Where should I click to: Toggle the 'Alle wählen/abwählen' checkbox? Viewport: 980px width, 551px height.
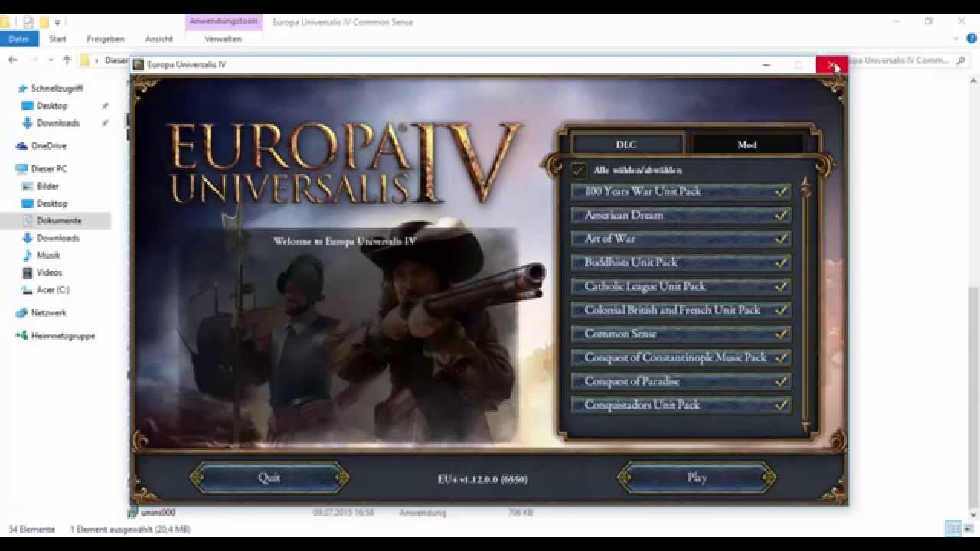[x=578, y=170]
